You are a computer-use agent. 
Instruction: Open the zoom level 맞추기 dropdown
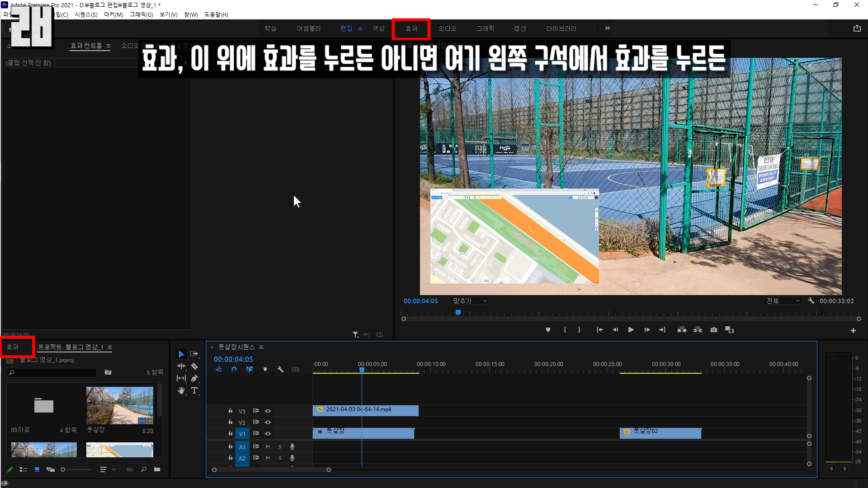[x=470, y=301]
